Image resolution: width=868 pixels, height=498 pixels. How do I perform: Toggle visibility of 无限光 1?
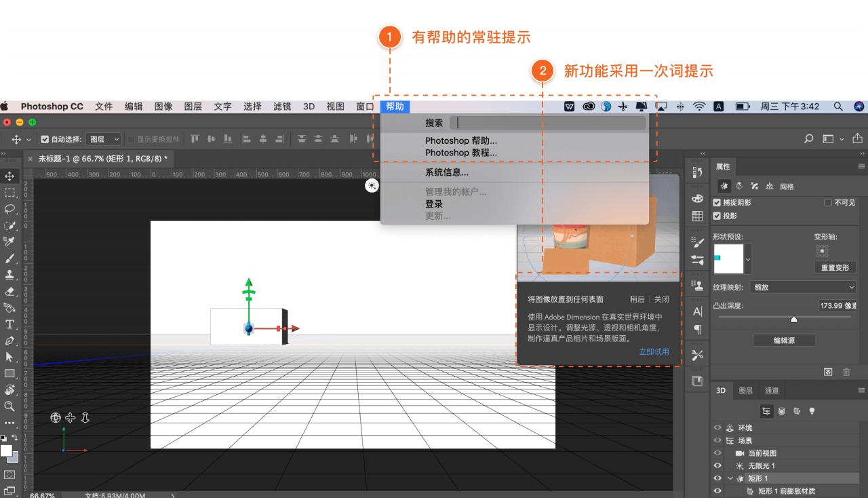point(717,465)
